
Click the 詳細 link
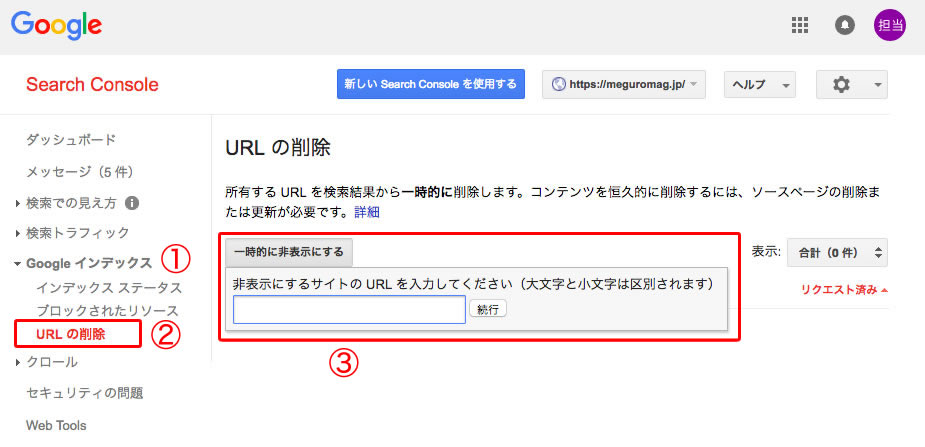(x=367, y=212)
